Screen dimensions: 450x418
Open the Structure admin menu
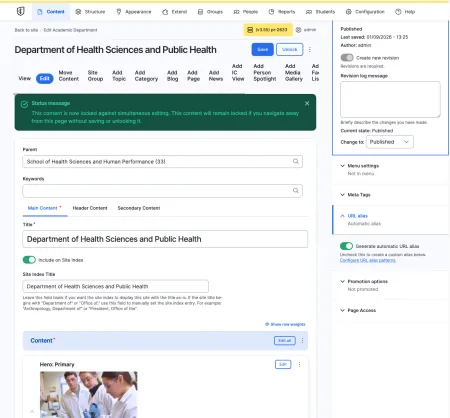pyautogui.click(x=90, y=12)
